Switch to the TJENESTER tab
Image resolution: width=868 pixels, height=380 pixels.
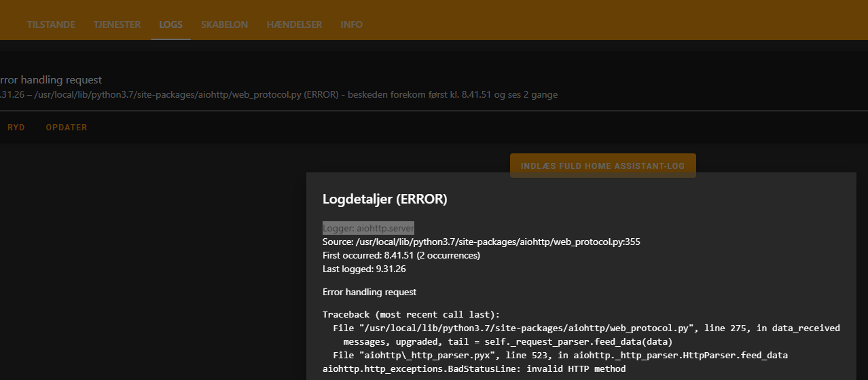(117, 24)
